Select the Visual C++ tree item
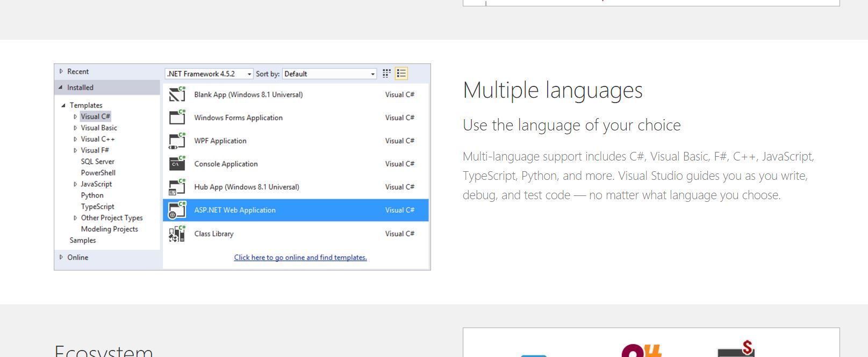 click(98, 139)
